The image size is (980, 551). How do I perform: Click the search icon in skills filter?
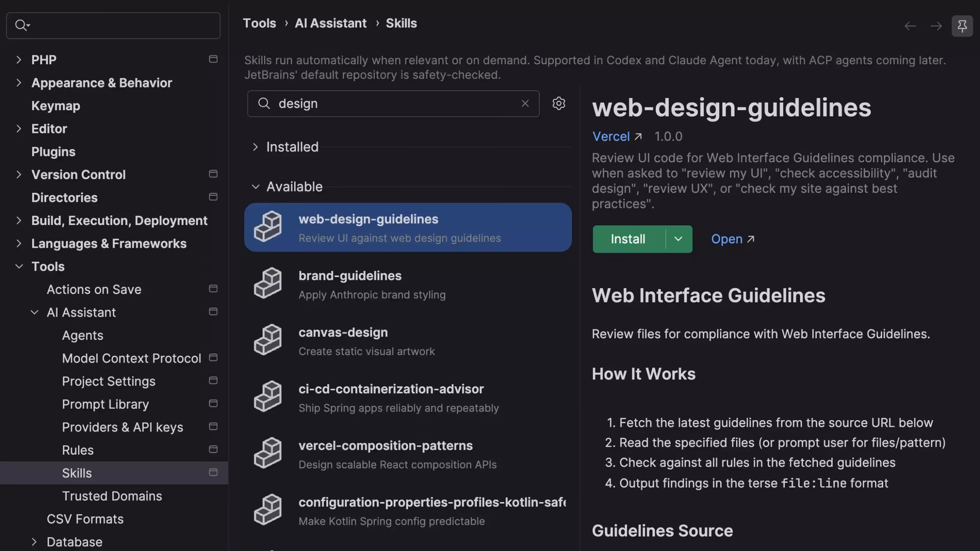(x=264, y=103)
